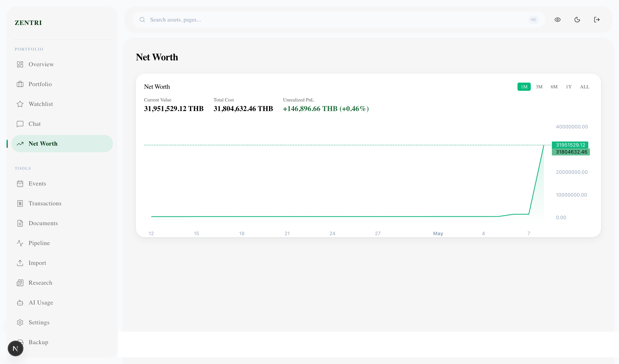Open the Events tool

tap(62, 184)
